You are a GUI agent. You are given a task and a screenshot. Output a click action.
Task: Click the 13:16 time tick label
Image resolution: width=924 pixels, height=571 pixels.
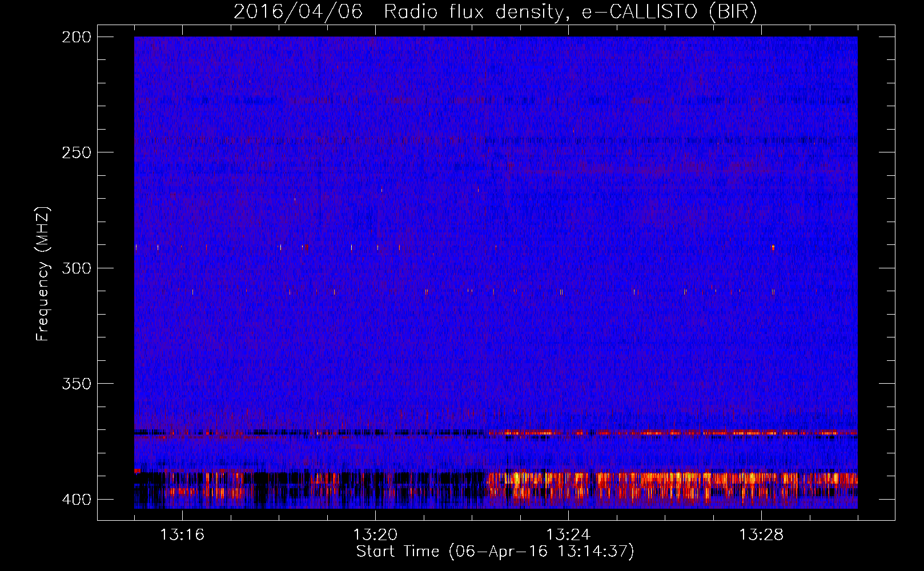(x=182, y=535)
